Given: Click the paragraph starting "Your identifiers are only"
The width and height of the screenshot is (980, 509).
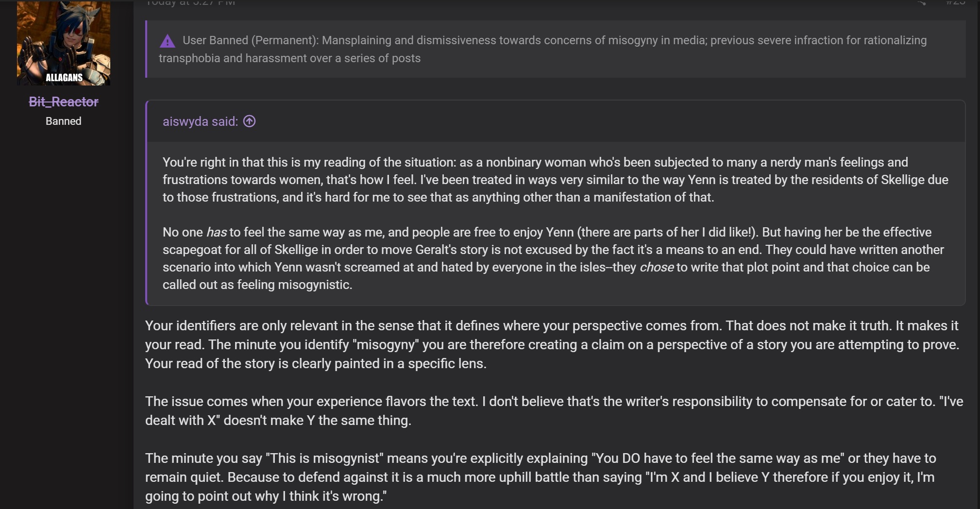Looking at the screenshot, I should tap(553, 344).
